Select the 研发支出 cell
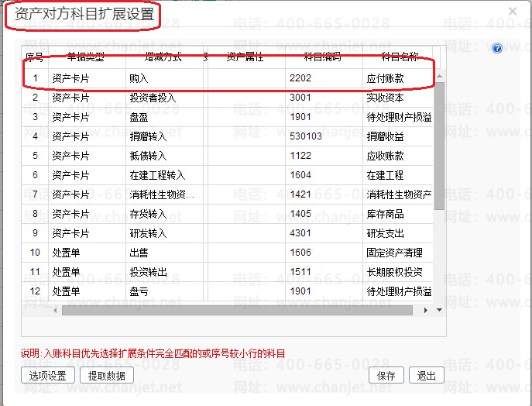This screenshot has height=406, width=532. pyautogui.click(x=397, y=233)
